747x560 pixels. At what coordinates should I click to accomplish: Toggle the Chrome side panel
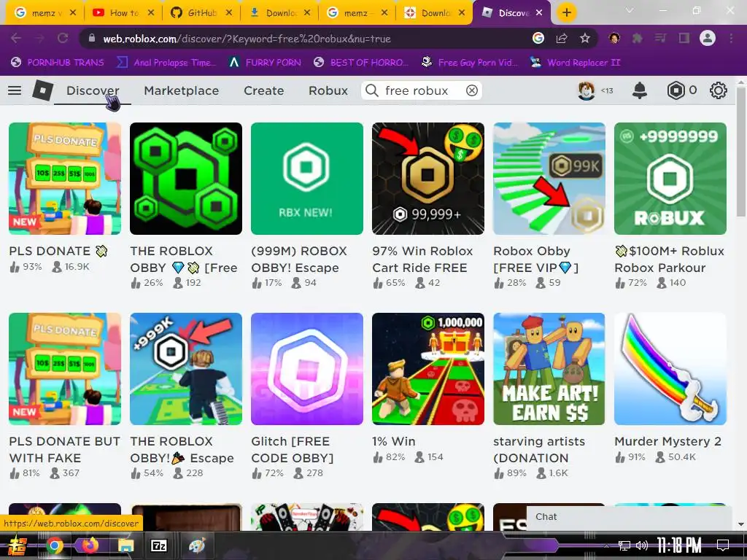coord(684,39)
